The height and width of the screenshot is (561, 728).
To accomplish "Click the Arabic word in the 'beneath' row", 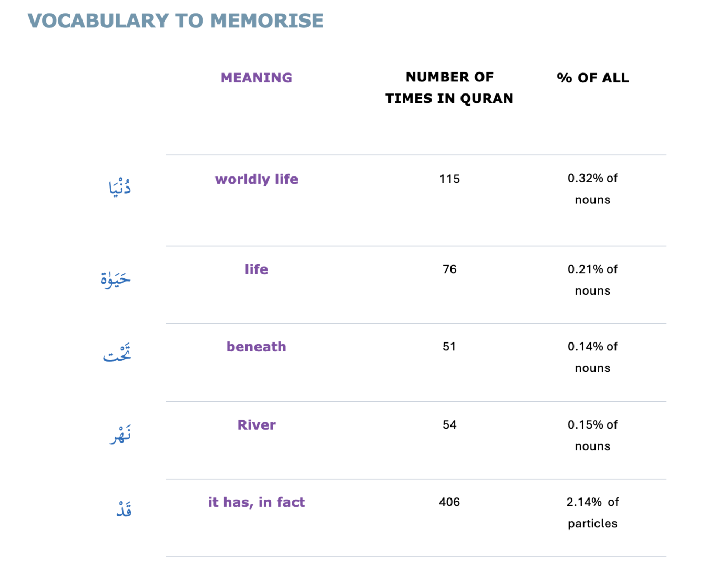I will pyautogui.click(x=117, y=354).
